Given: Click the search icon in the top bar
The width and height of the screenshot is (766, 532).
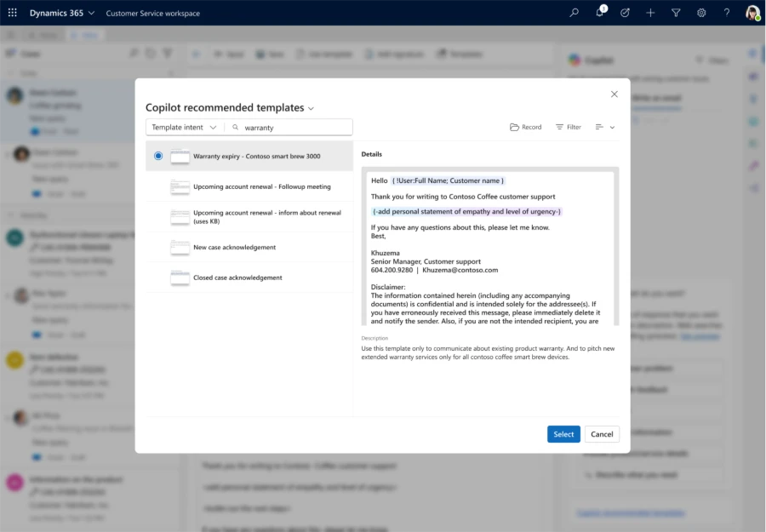Looking at the screenshot, I should point(573,13).
